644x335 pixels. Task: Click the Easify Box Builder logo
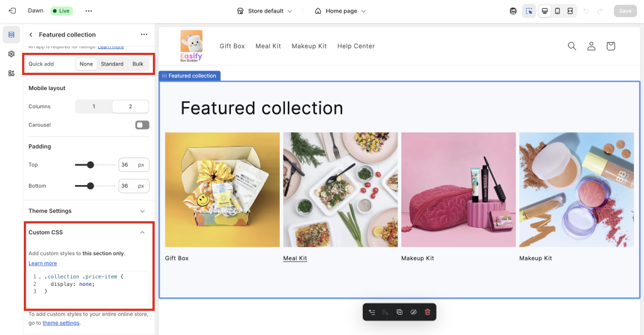coord(191,45)
